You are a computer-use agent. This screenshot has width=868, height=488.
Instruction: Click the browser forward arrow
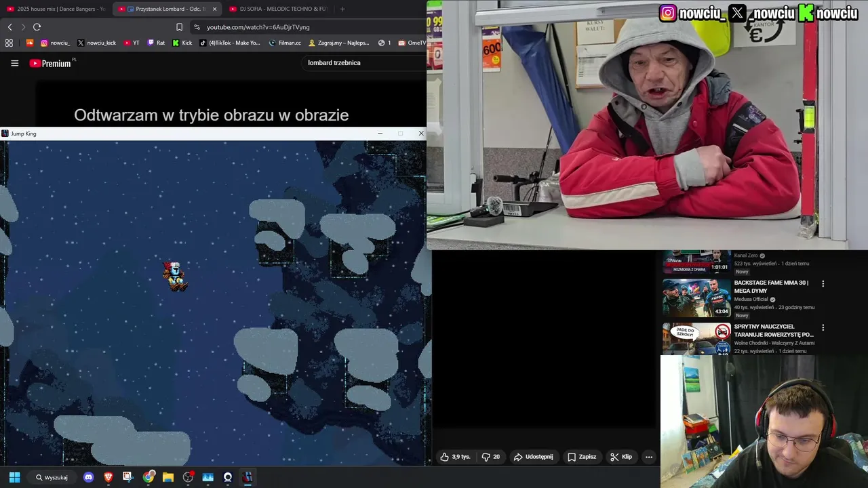click(x=23, y=27)
